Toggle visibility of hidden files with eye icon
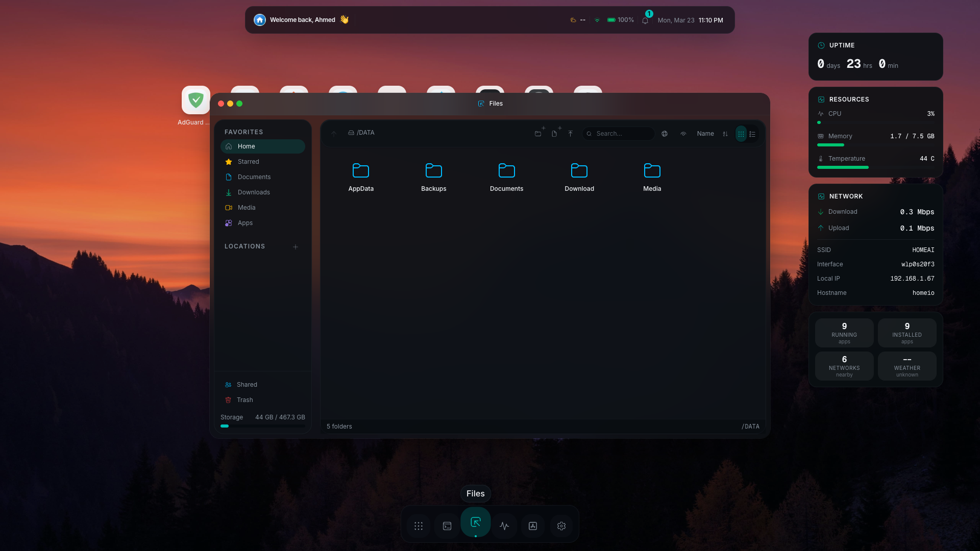980x551 pixels. 684,134
